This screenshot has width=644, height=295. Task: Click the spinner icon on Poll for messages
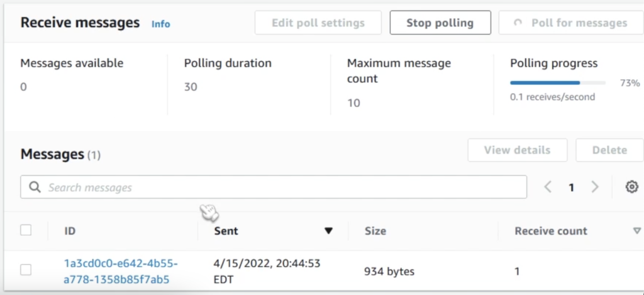click(x=518, y=23)
